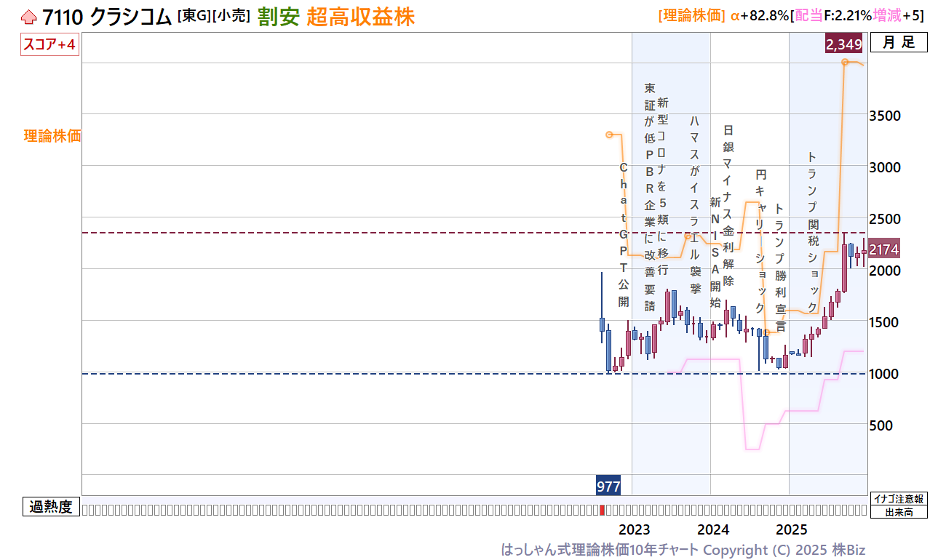Image resolution: width=946 pixels, height=560 pixels.
Task: Click the orange 理論株価 legend label
Action: [x=52, y=135]
